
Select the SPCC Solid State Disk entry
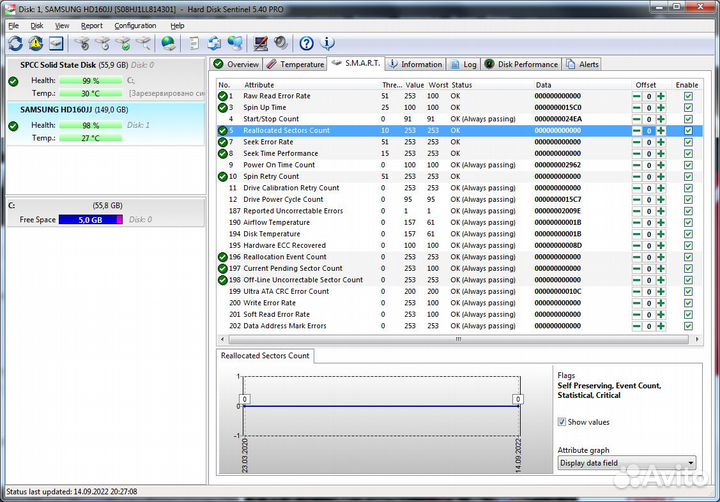(x=106, y=79)
